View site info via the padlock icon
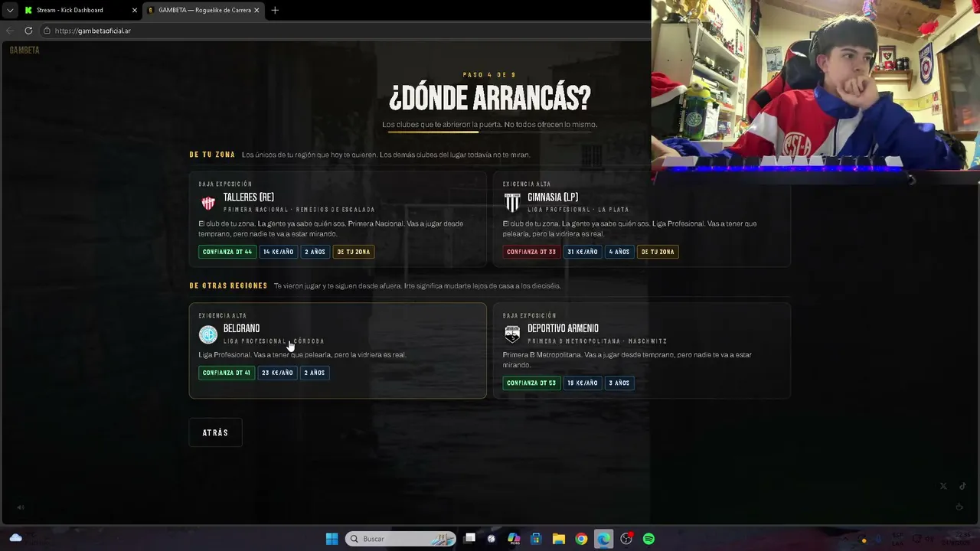The height and width of the screenshot is (551, 980). [x=47, y=31]
